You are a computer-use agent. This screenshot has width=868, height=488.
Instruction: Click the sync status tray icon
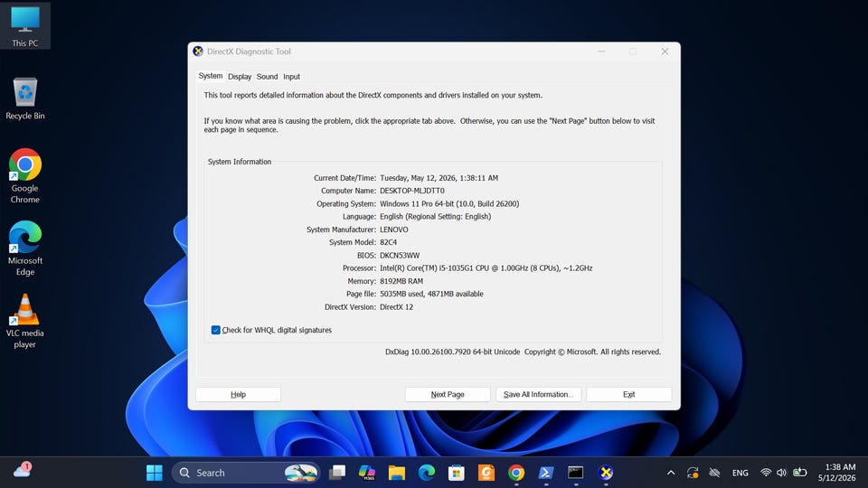pyautogui.click(x=693, y=473)
